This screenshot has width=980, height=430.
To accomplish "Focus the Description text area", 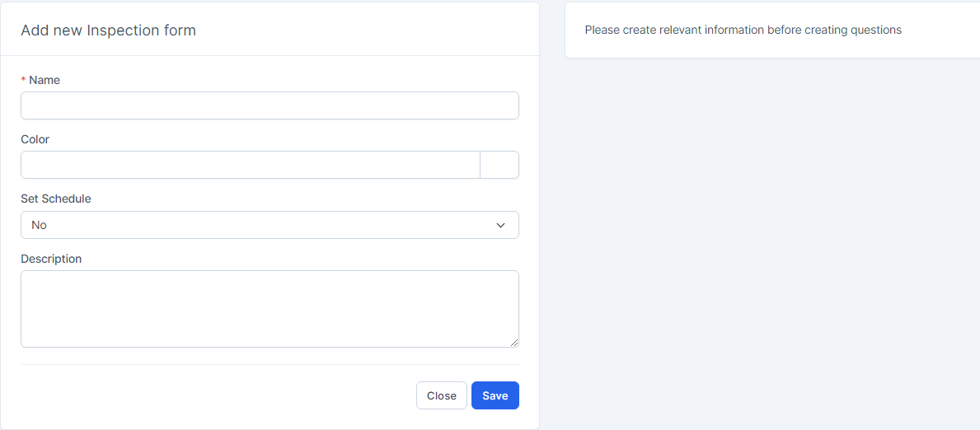I will (270, 309).
